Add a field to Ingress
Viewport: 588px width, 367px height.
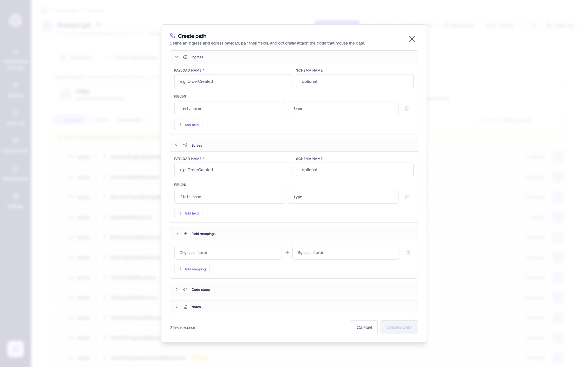coord(188,125)
